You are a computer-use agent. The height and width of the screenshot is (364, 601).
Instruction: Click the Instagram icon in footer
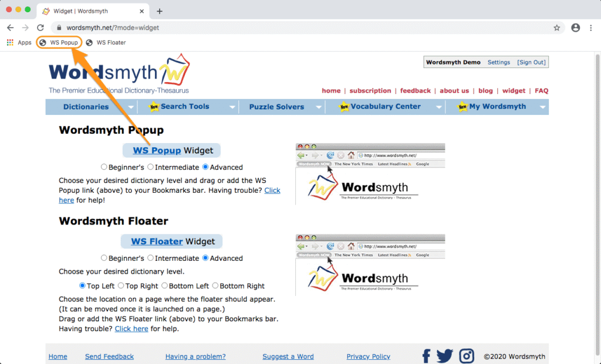(467, 356)
